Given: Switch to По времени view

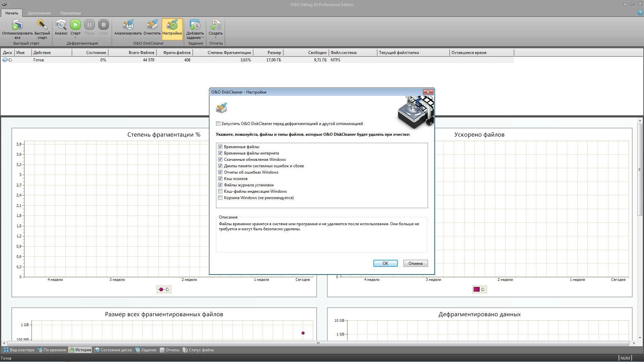Looking at the screenshot, I should 52,350.
